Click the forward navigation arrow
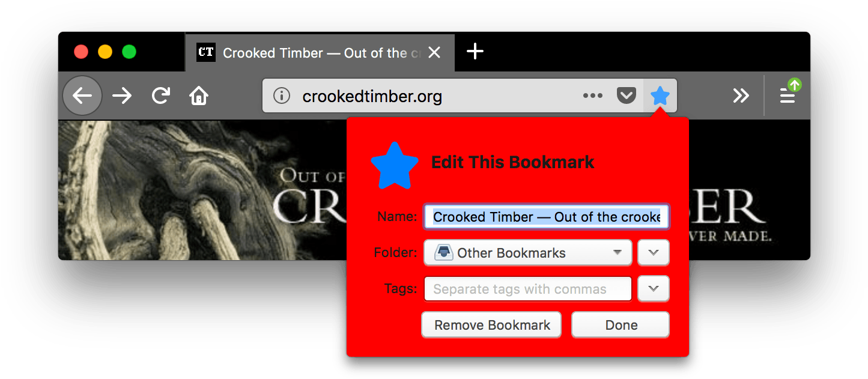Image resolution: width=868 pixels, height=379 pixels. point(122,96)
